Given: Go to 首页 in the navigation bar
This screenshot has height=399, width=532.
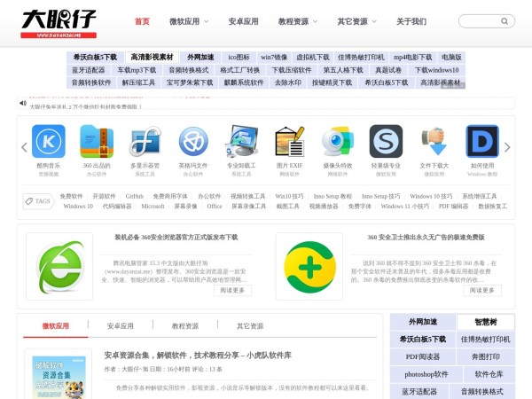Looking at the screenshot, I should [x=142, y=21].
